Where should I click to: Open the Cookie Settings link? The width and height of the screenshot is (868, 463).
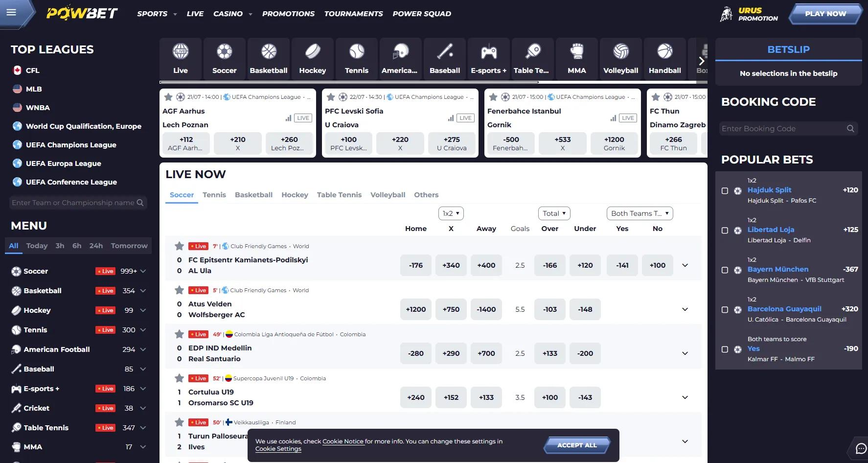278,449
